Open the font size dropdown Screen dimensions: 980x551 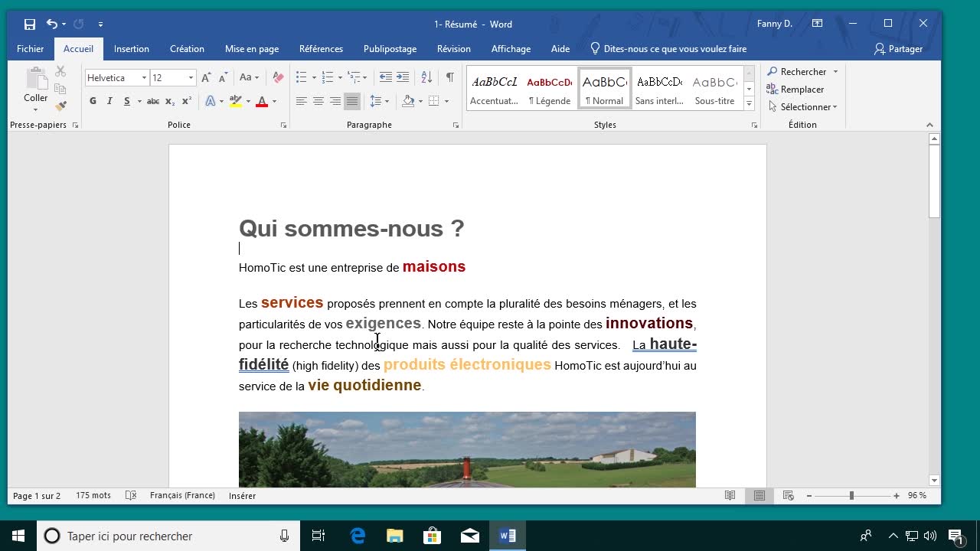pyautogui.click(x=191, y=78)
